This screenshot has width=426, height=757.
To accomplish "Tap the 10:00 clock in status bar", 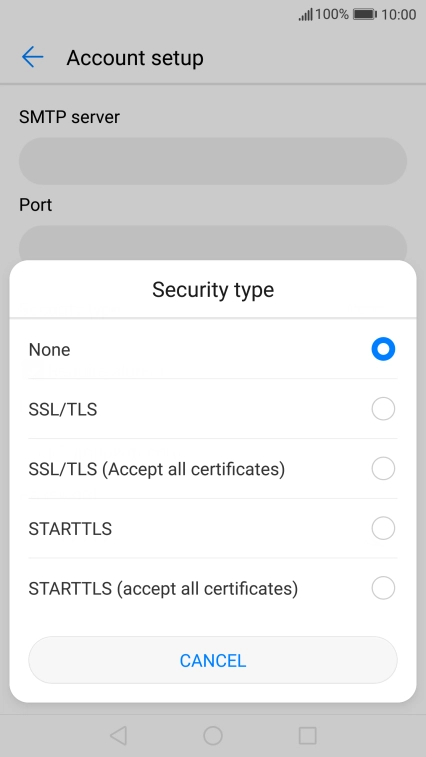I will 398,14.
